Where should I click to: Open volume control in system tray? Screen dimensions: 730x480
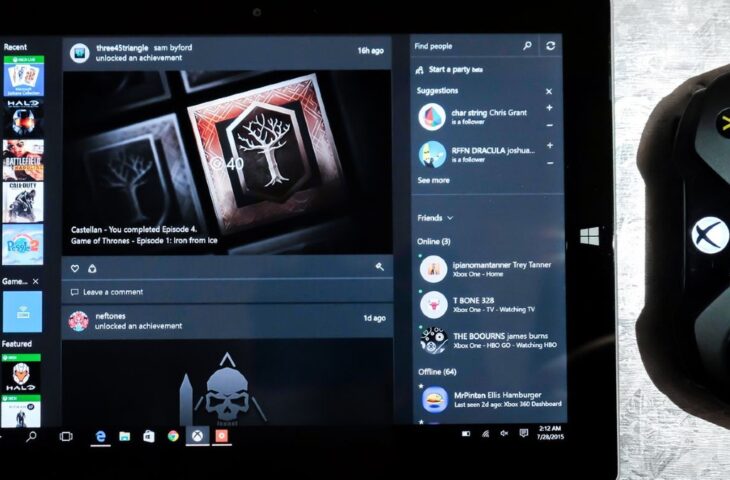coord(504,433)
